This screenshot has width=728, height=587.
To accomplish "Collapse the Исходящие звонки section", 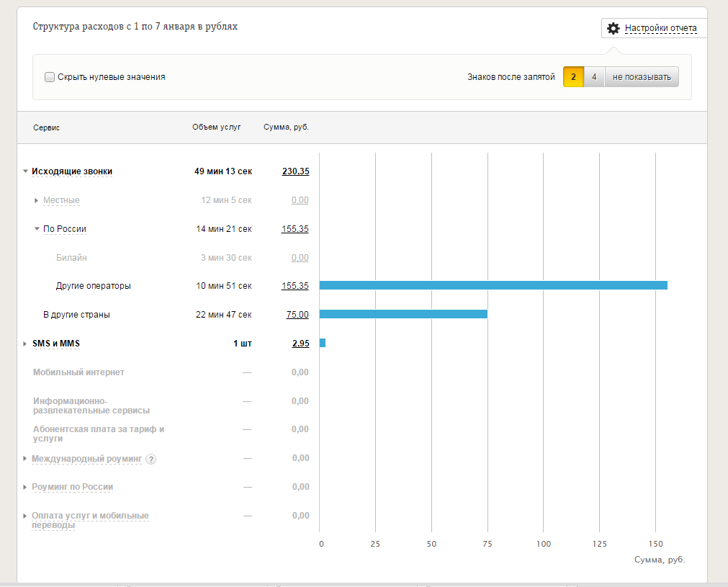I will click(x=26, y=171).
